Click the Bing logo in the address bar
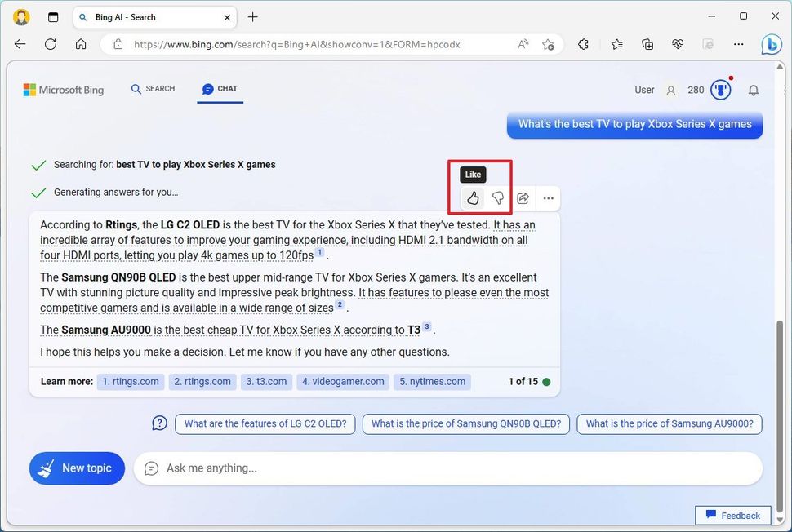Image resolution: width=792 pixels, height=532 pixels. point(772,44)
